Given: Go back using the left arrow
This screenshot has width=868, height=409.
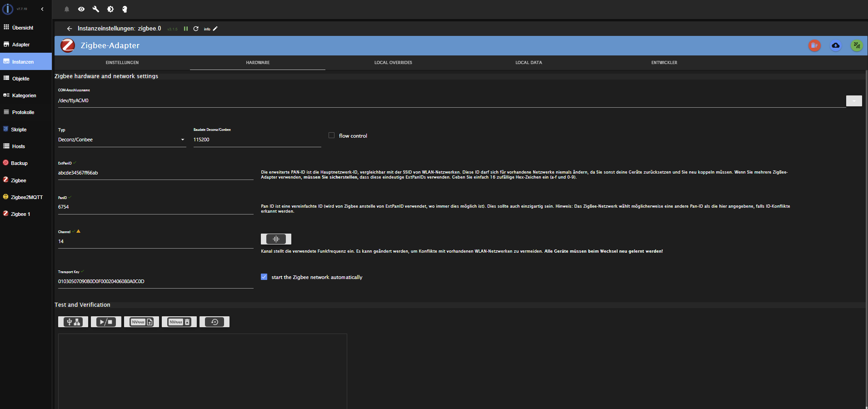Looking at the screenshot, I should [70, 29].
